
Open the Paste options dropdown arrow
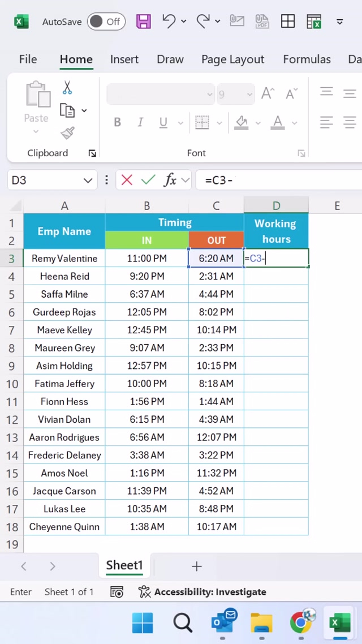[36, 132]
